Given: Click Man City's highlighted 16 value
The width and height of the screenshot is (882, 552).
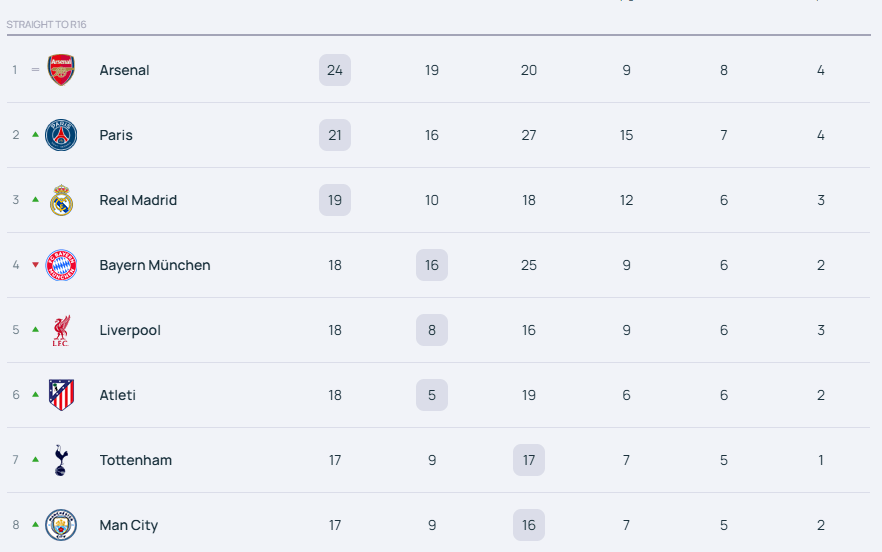Looking at the screenshot, I should (x=529, y=525).
